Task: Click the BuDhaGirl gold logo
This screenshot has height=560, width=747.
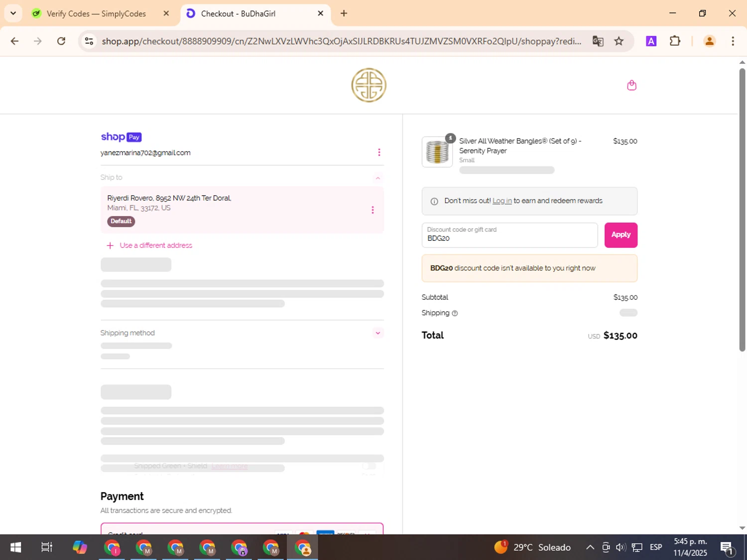Action: [369, 85]
